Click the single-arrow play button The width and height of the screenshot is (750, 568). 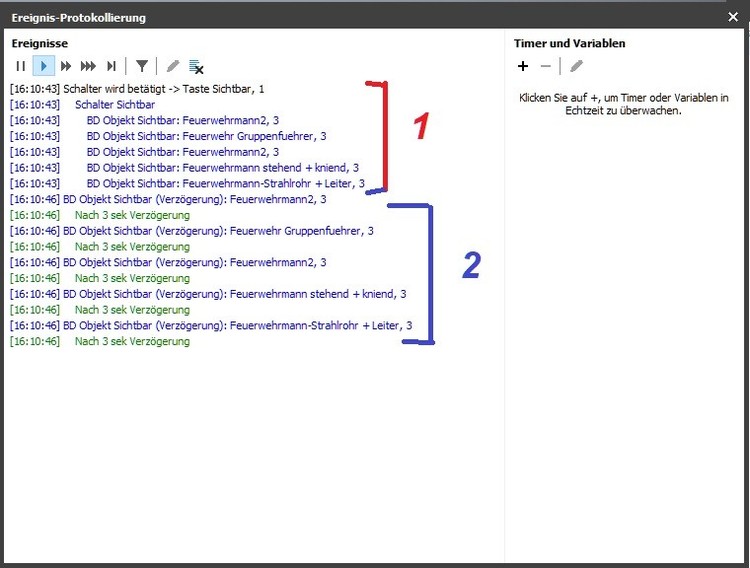click(x=44, y=66)
